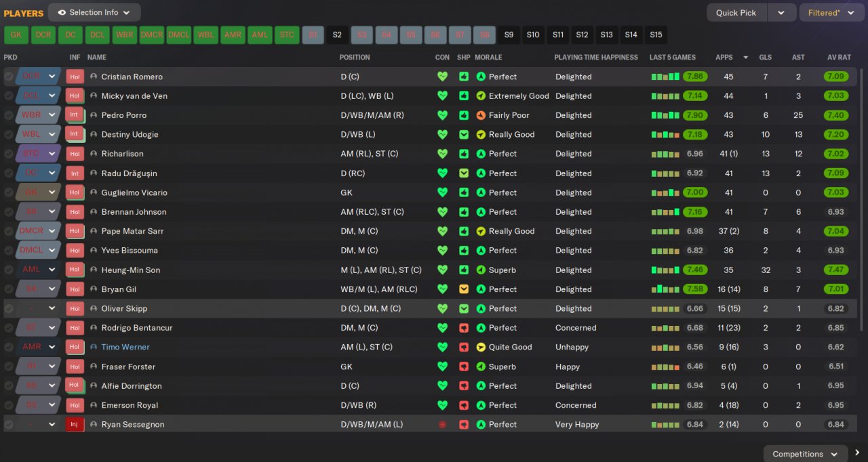868x462 pixels.
Task: Click the yellow sharpness icon for Bryan Gil
Action: point(464,289)
